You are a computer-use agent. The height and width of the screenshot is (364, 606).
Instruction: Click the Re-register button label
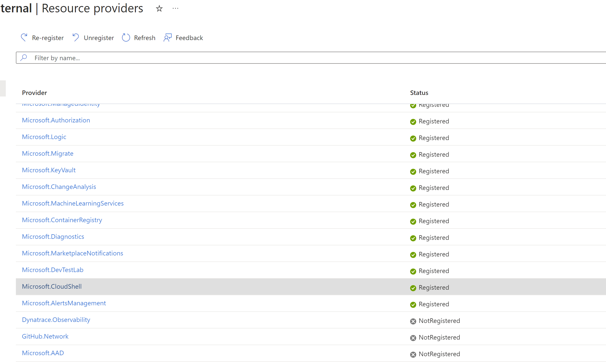pyautogui.click(x=48, y=38)
